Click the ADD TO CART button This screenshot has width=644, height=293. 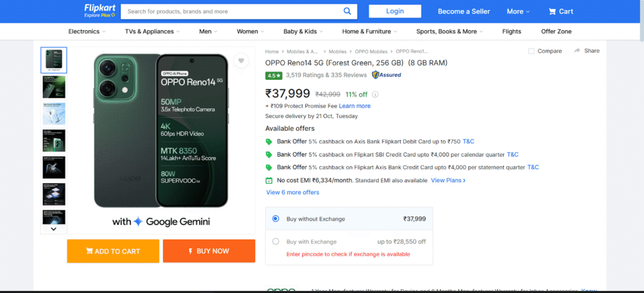[113, 251]
